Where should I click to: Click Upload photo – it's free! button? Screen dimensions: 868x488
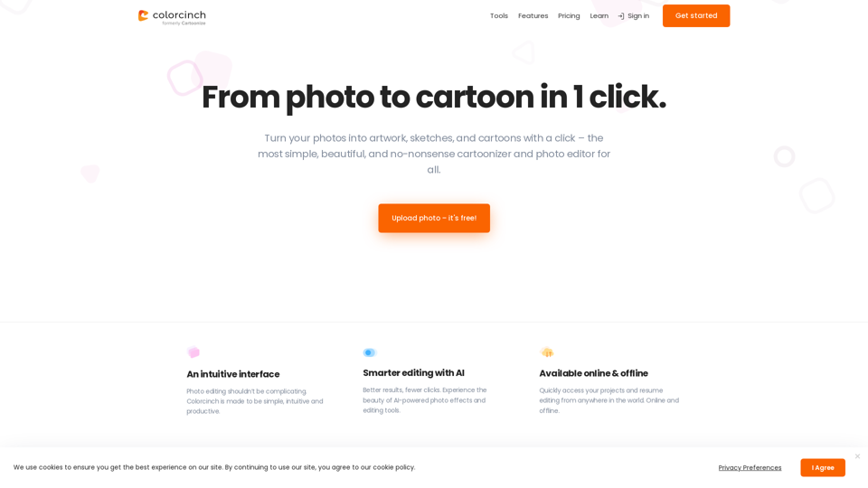pos(434,218)
